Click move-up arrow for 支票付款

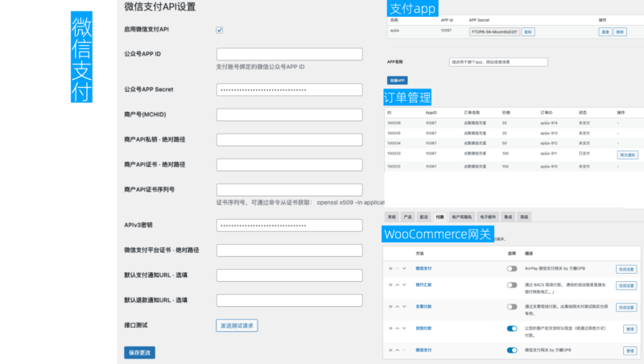click(x=396, y=306)
